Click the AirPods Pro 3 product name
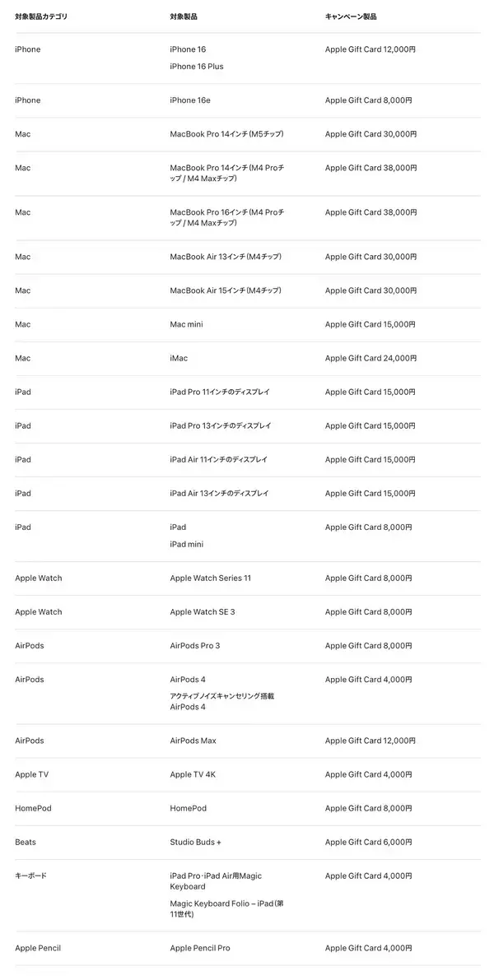 194,646
